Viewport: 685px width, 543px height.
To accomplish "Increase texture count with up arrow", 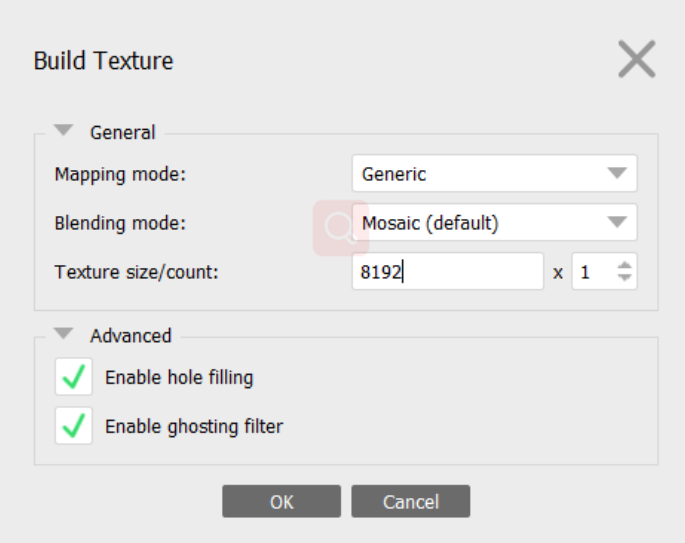I will pos(625,264).
